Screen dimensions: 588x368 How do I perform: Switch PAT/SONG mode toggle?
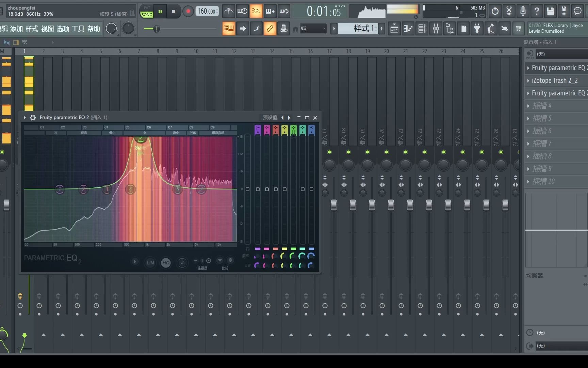[x=147, y=11]
